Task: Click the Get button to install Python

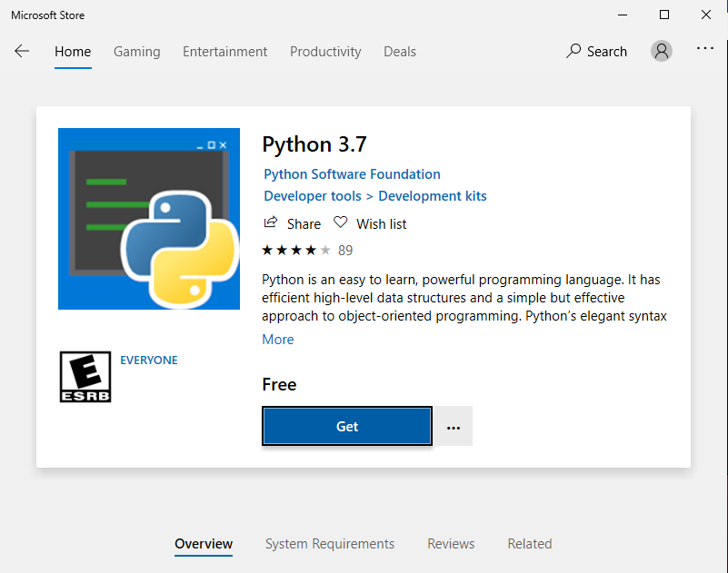Action: click(347, 427)
